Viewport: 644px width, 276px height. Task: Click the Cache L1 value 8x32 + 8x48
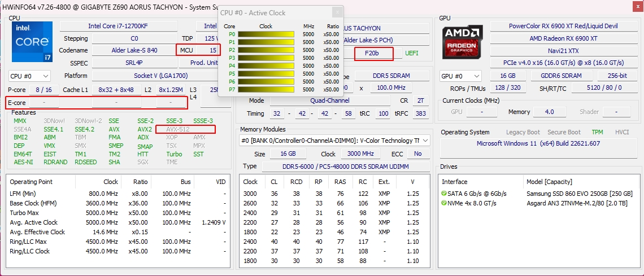coord(116,90)
